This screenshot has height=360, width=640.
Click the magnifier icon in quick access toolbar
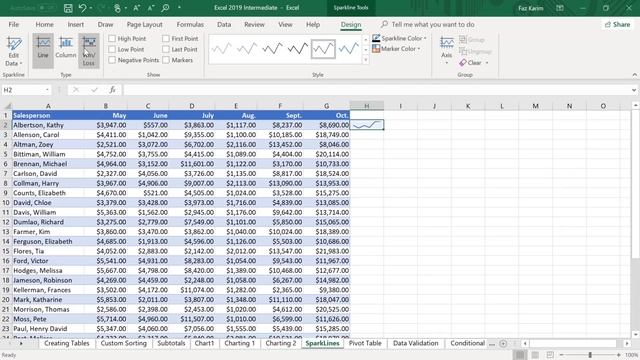[165, 8]
